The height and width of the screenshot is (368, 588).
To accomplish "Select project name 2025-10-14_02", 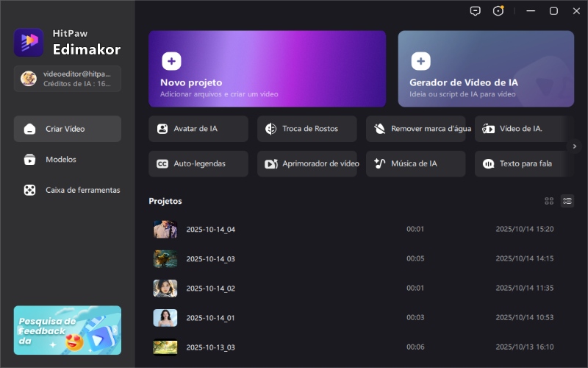I will coord(211,289).
